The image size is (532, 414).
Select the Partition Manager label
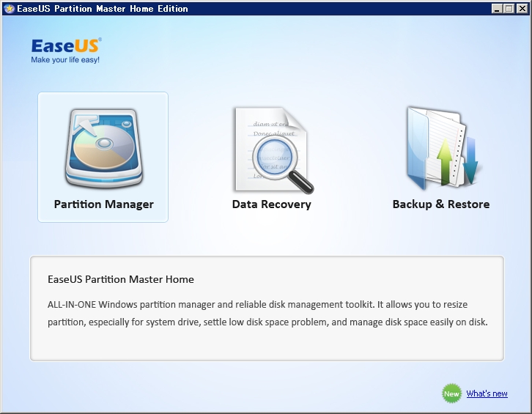click(104, 204)
